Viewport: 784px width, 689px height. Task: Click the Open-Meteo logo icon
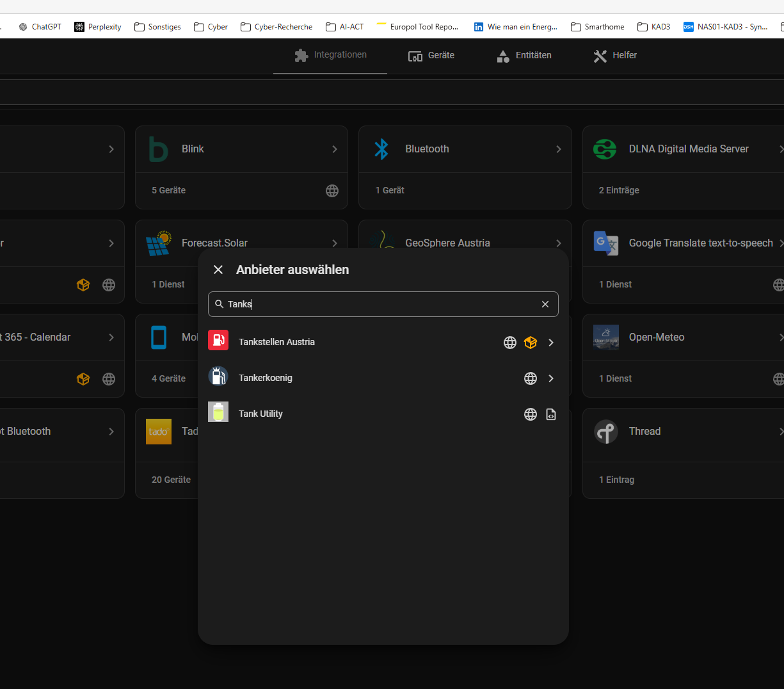606,337
